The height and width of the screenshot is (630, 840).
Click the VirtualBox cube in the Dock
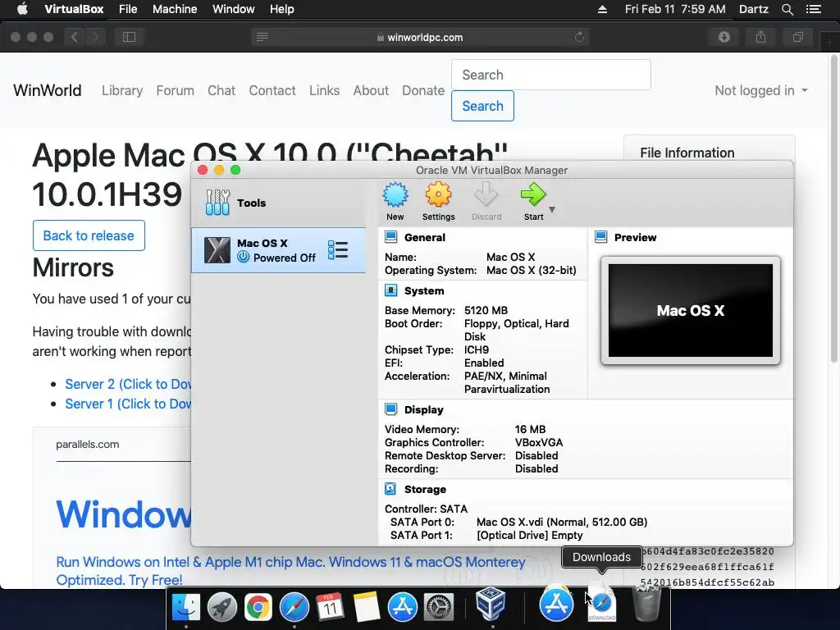tap(491, 604)
